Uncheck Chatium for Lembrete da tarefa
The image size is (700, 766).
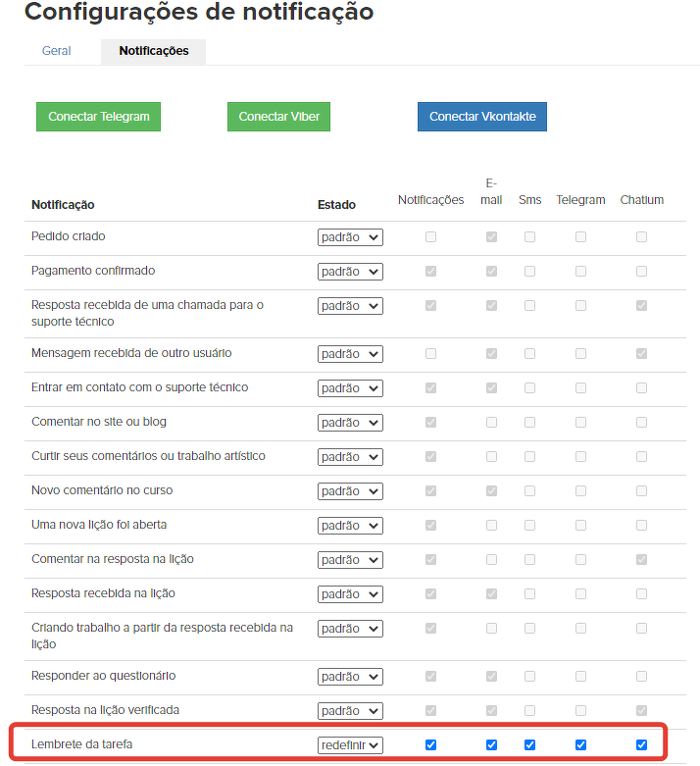pyautogui.click(x=641, y=745)
